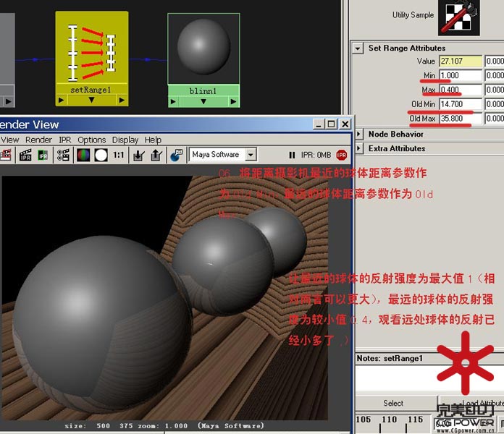Viewport: 504px width, 434px height.
Task: Click the Utility Sample swatch icon
Action: coord(458,17)
